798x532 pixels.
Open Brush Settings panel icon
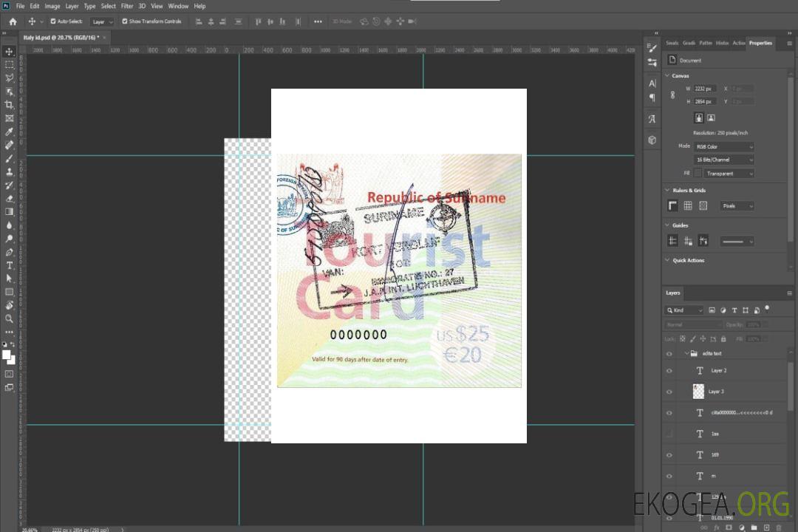pyautogui.click(x=652, y=48)
